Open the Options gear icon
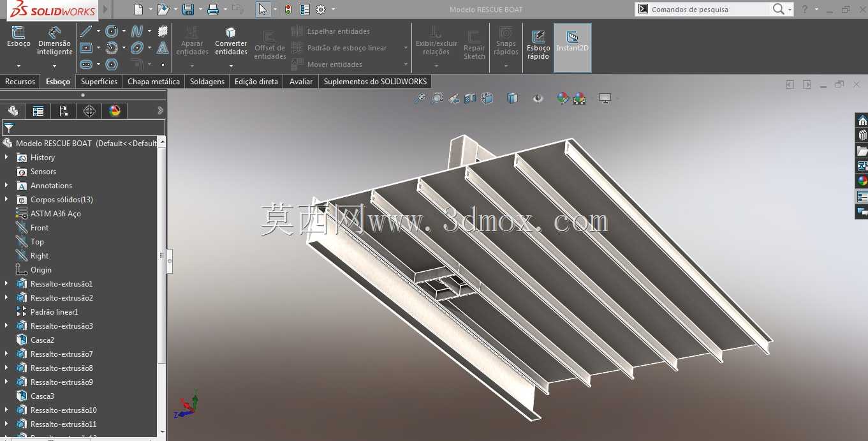 point(321,10)
